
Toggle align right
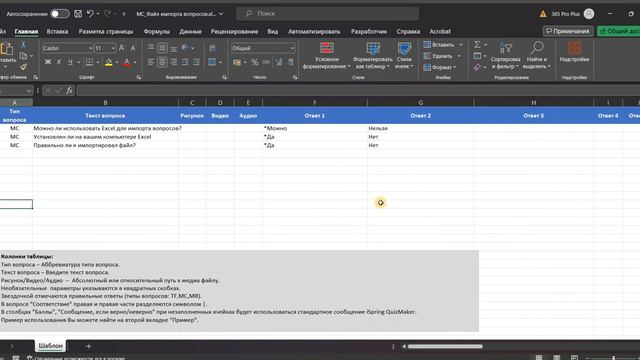tap(174, 62)
